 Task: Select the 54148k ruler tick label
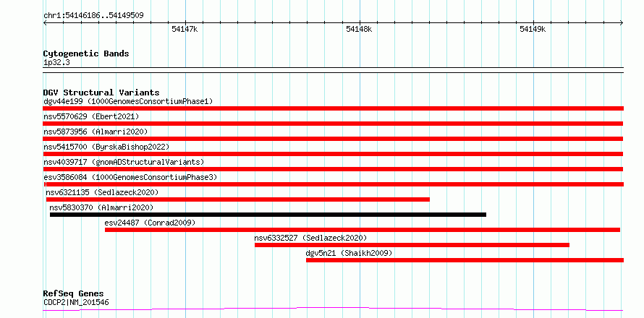coord(359,29)
